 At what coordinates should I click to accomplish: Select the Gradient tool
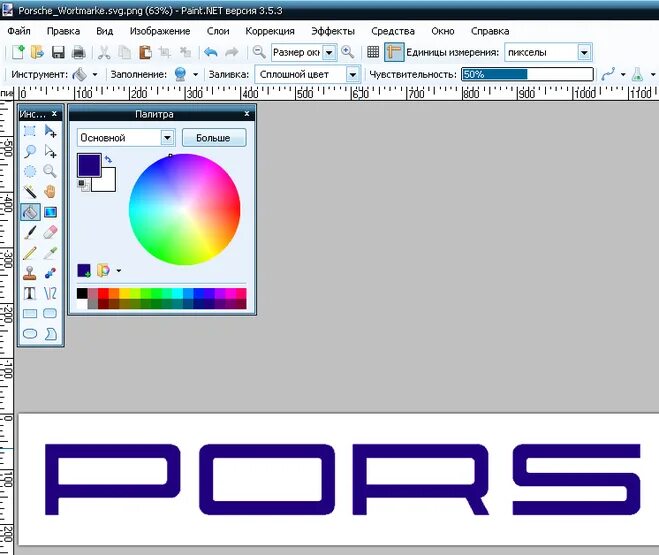coord(50,212)
